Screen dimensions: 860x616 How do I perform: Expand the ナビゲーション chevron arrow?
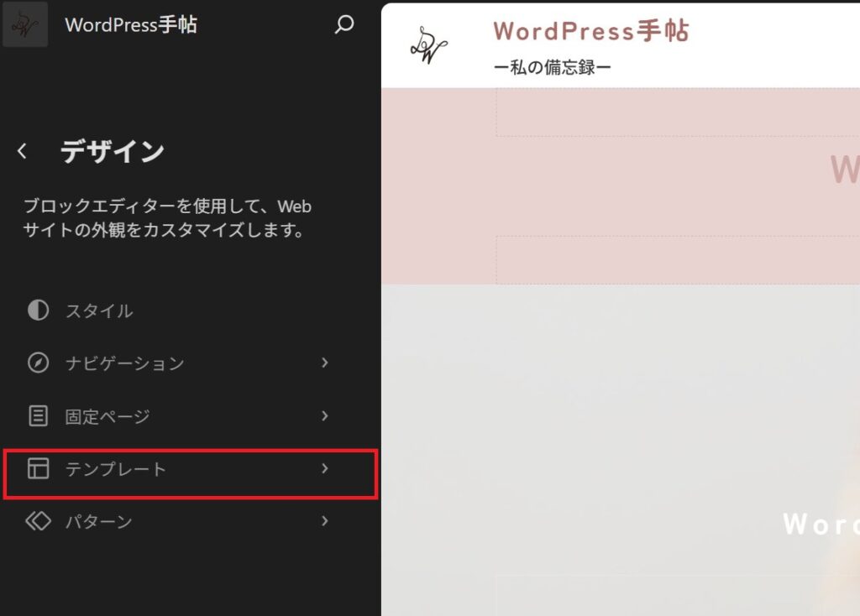(x=325, y=363)
